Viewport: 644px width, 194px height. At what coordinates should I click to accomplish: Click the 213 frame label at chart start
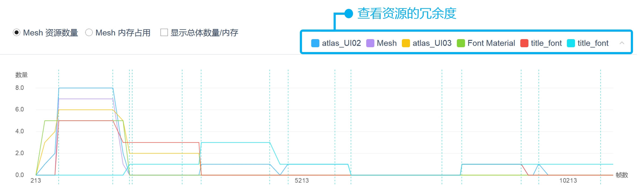(x=36, y=181)
